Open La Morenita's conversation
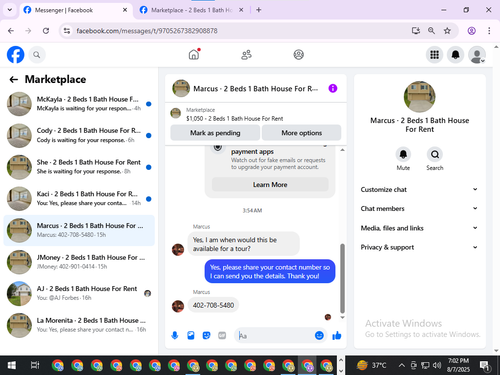Image resolution: width=500 pixels, height=375 pixels. click(79, 325)
